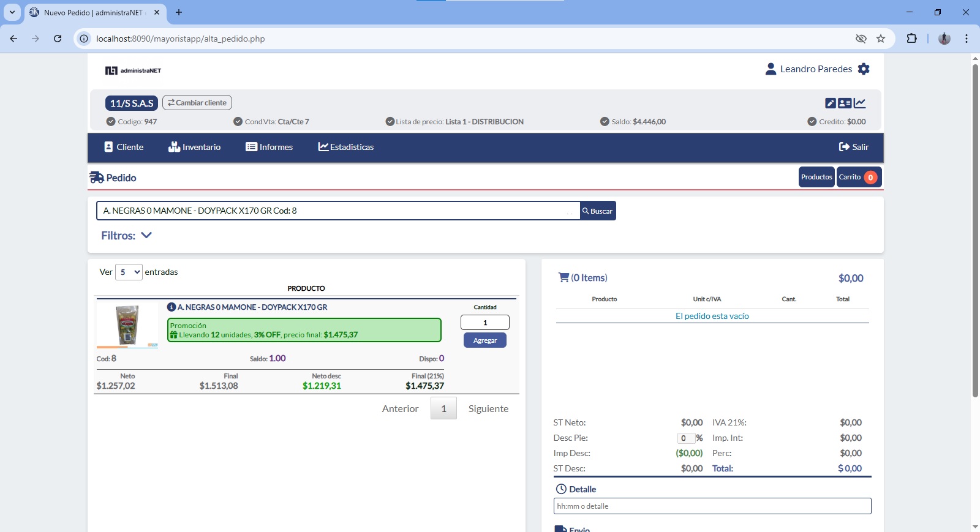This screenshot has height=532, width=980.
Task: Open the Ver entries count dropdown
Action: click(129, 272)
